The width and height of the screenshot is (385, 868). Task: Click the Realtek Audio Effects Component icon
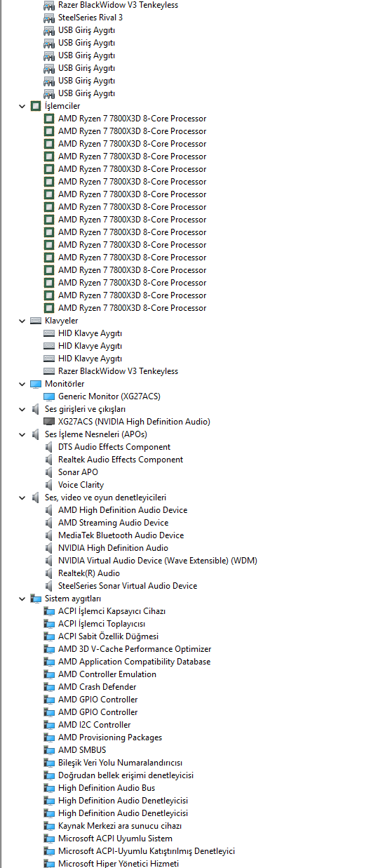point(49,460)
